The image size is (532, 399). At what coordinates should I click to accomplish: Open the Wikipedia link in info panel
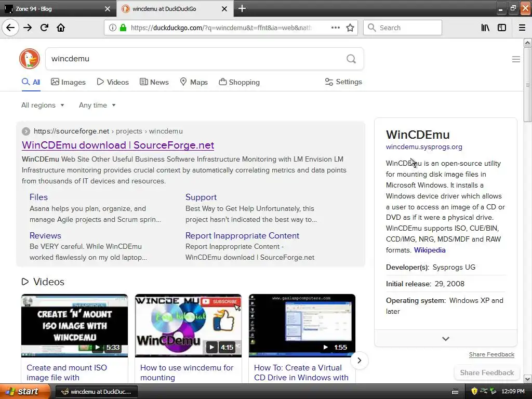(x=430, y=250)
